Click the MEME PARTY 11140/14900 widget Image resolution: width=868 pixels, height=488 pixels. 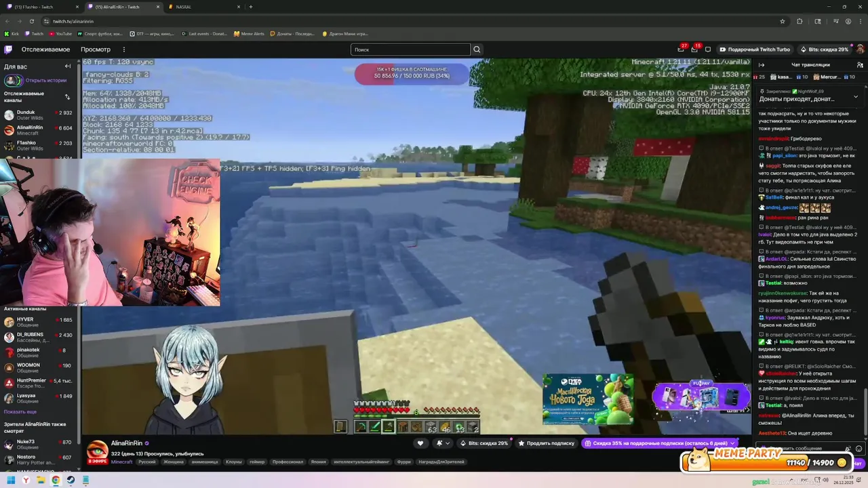pos(765,460)
